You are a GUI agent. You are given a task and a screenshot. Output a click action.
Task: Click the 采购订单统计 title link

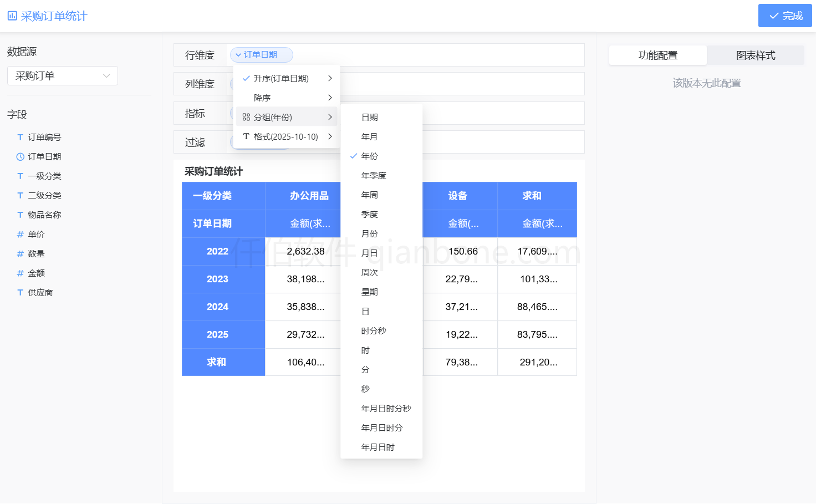pos(53,16)
